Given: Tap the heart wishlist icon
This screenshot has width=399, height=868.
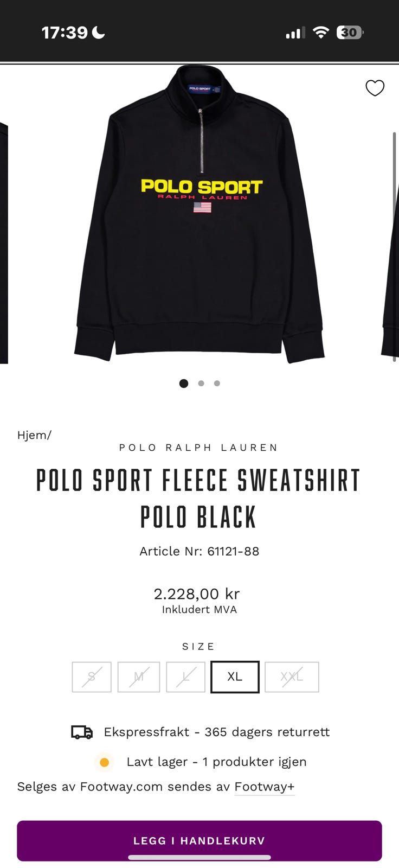Looking at the screenshot, I should (x=375, y=88).
